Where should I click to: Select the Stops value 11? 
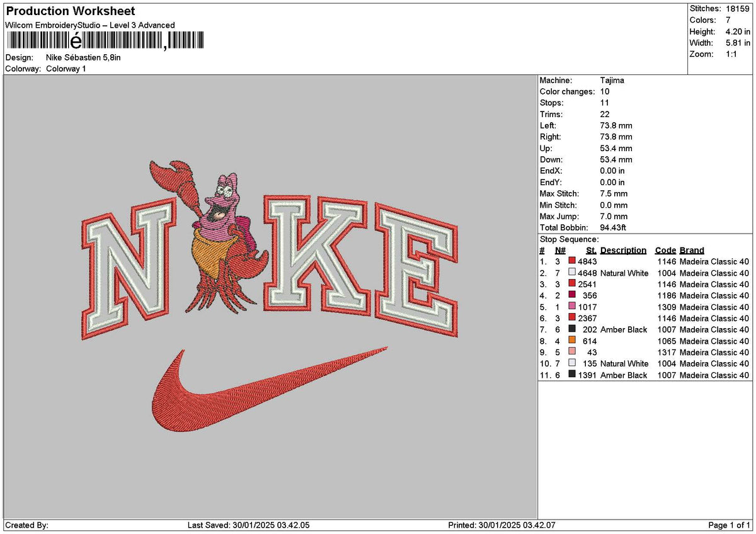coord(605,103)
